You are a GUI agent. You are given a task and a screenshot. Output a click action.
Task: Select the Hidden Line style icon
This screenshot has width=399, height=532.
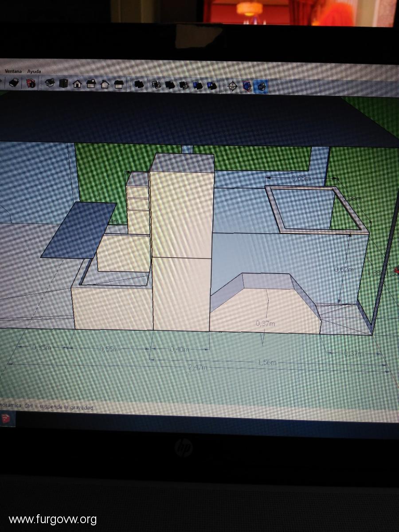point(170,85)
